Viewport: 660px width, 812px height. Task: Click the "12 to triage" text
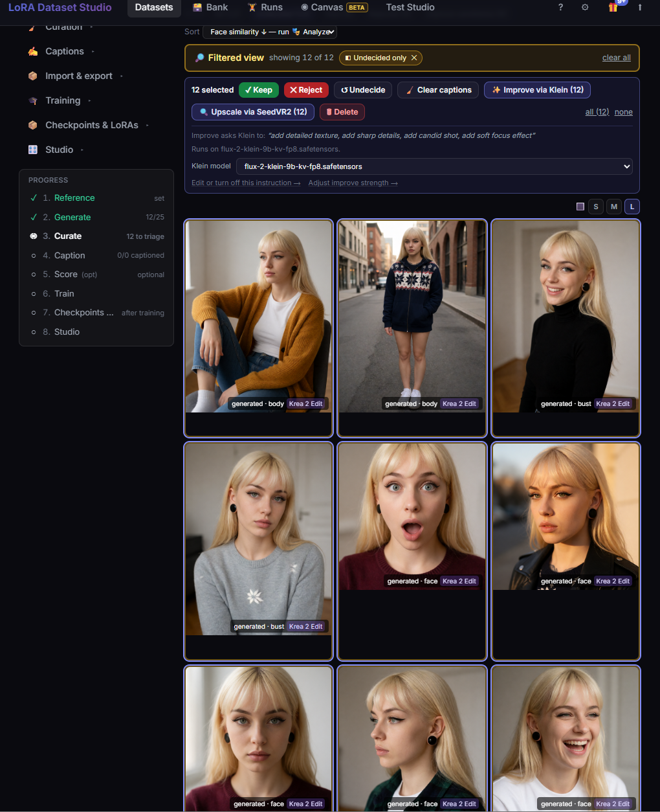[x=146, y=236]
